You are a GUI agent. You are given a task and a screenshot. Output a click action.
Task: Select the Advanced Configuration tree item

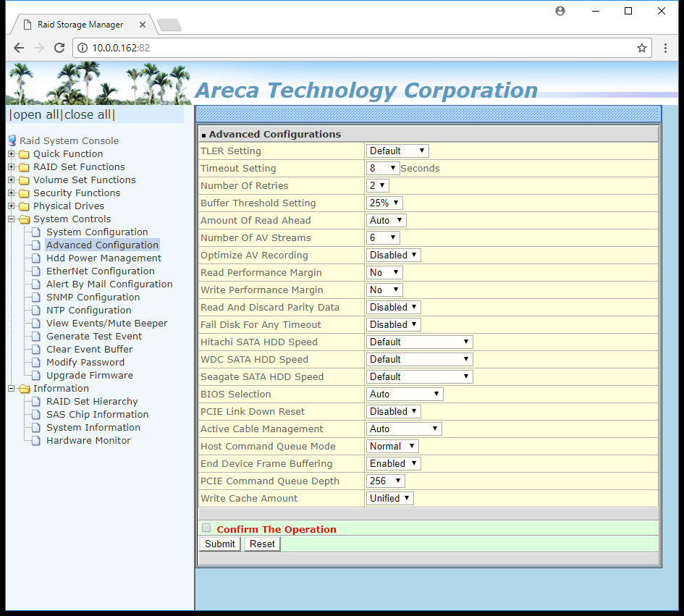click(x=103, y=245)
